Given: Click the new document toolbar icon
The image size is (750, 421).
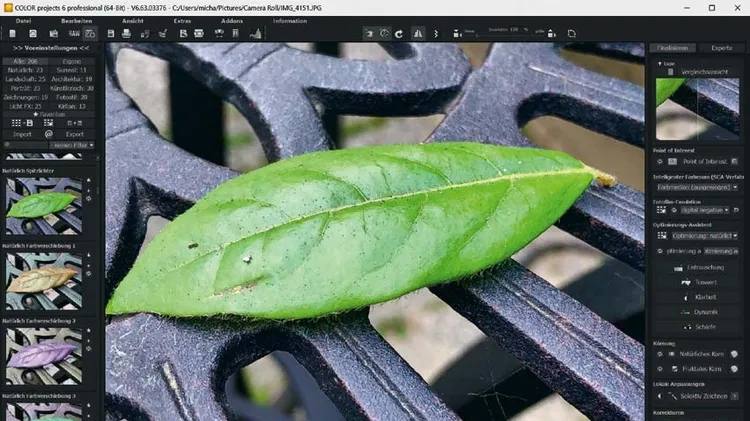Looking at the screenshot, I should click(12, 33).
